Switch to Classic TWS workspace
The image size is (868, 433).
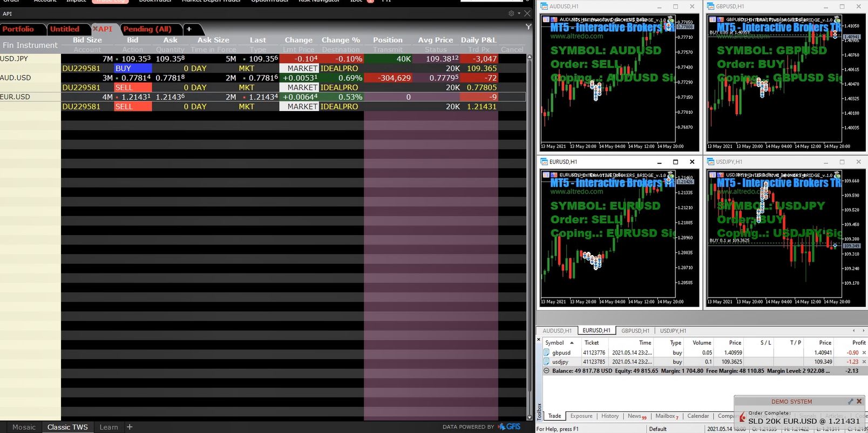pos(67,427)
